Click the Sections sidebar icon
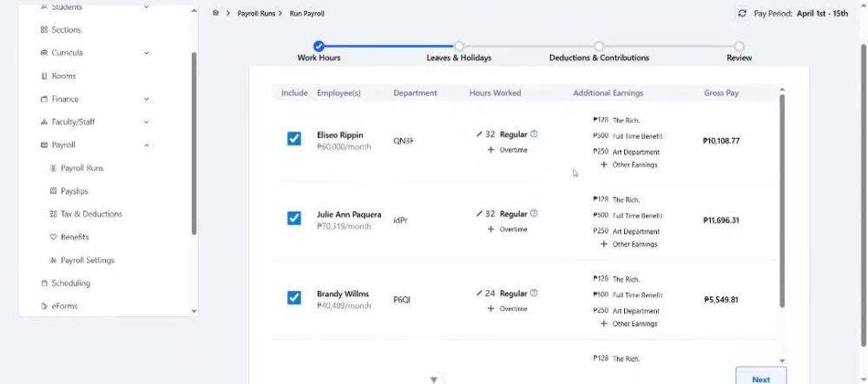The image size is (868, 384). click(x=44, y=30)
